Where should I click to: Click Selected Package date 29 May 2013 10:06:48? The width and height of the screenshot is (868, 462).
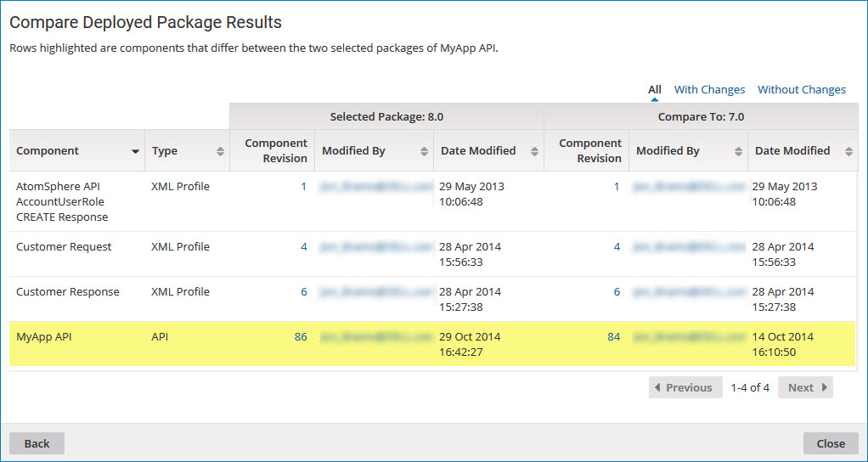tap(471, 194)
